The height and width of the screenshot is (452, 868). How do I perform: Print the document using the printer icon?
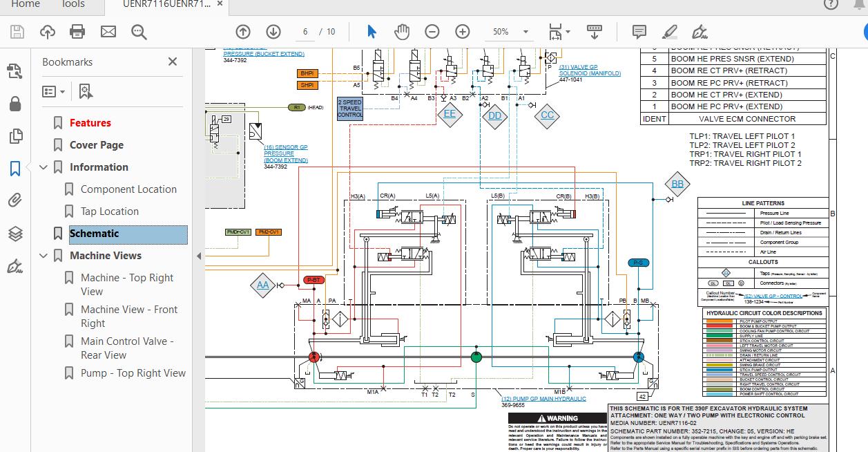(77, 32)
